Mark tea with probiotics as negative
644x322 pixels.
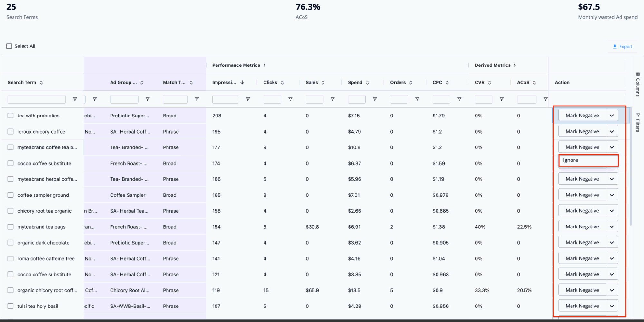click(582, 115)
